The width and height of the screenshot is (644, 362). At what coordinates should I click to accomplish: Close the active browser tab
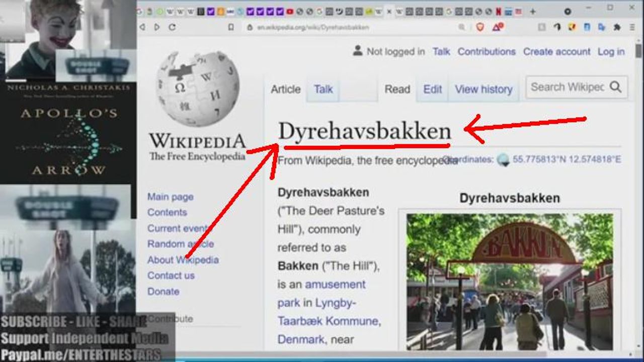point(388,11)
